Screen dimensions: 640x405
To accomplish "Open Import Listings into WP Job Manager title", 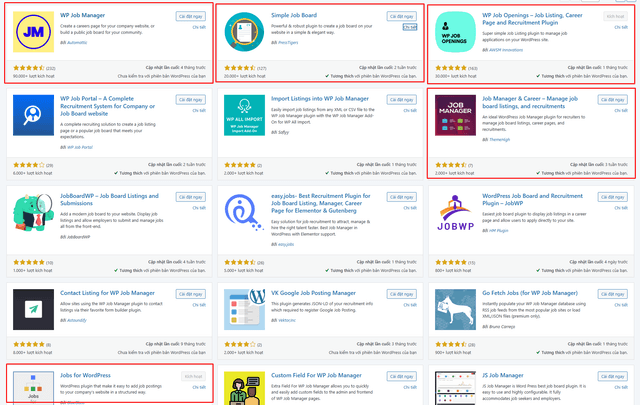I will coord(320,98).
